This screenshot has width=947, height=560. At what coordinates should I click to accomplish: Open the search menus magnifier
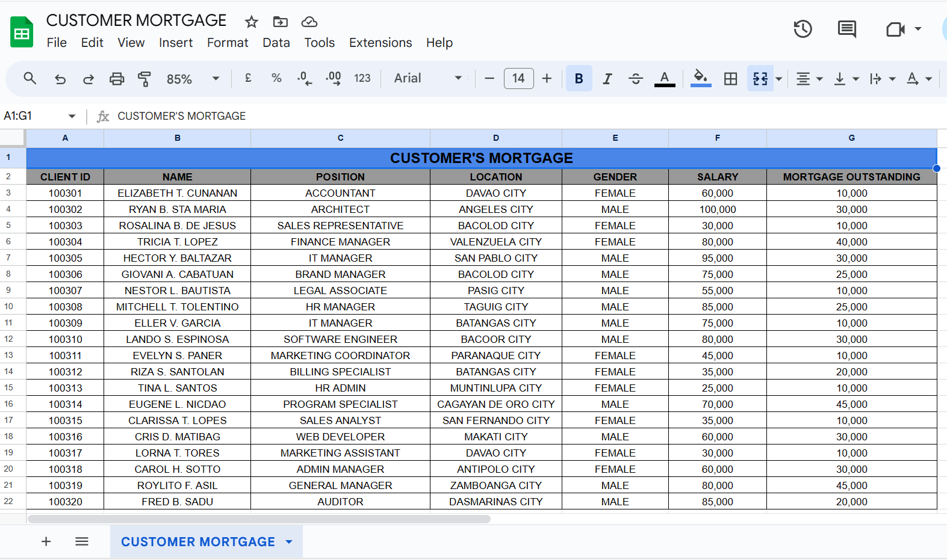[29, 78]
